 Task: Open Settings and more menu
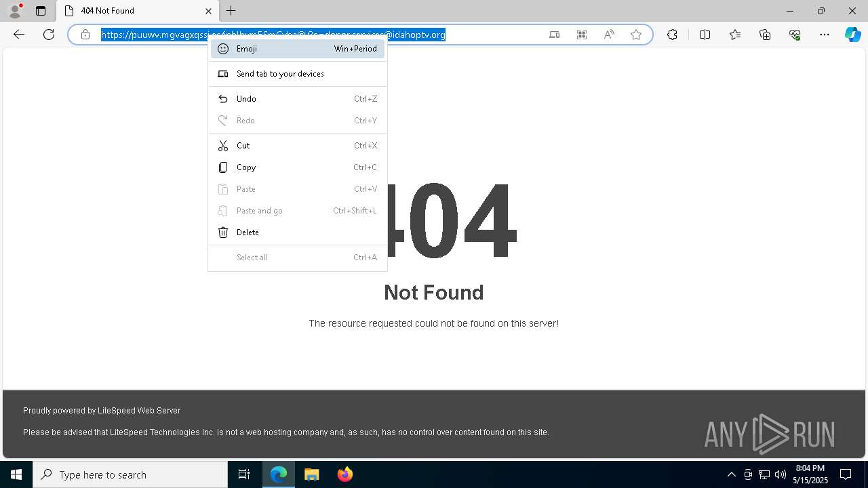[x=825, y=35]
